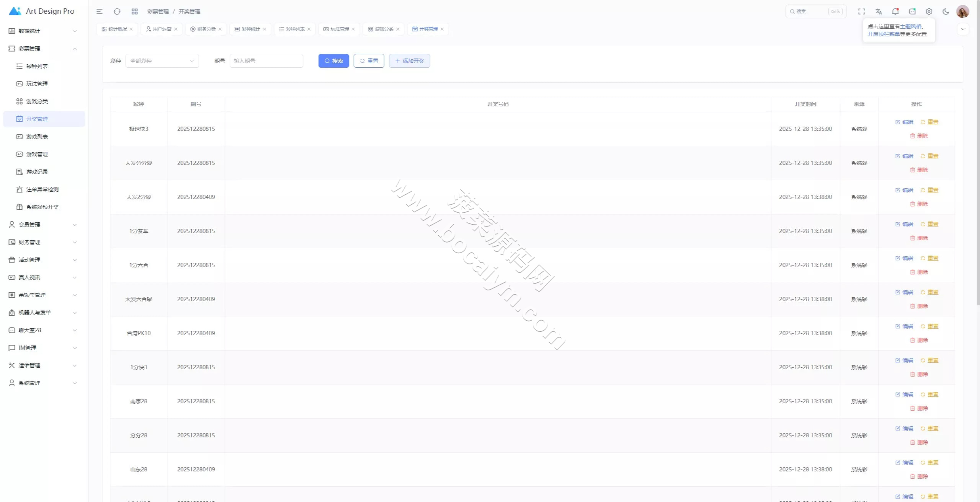Image resolution: width=980 pixels, height=502 pixels.
Task: Focus the header search box
Action: click(816, 11)
